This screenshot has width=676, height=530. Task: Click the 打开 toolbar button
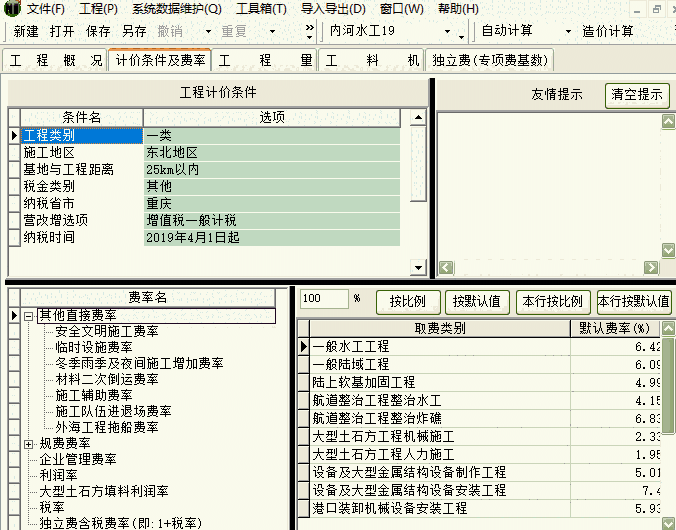coord(62,31)
